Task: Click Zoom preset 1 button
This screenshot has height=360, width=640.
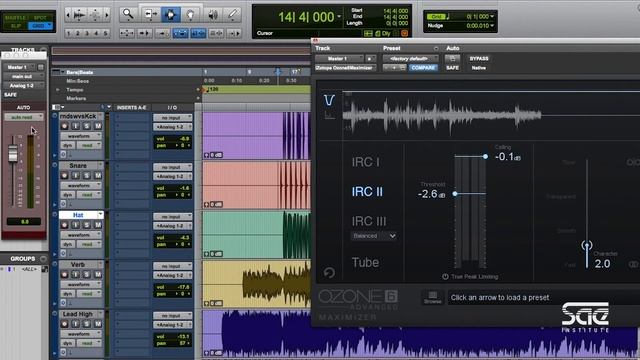Action: pos(69,33)
